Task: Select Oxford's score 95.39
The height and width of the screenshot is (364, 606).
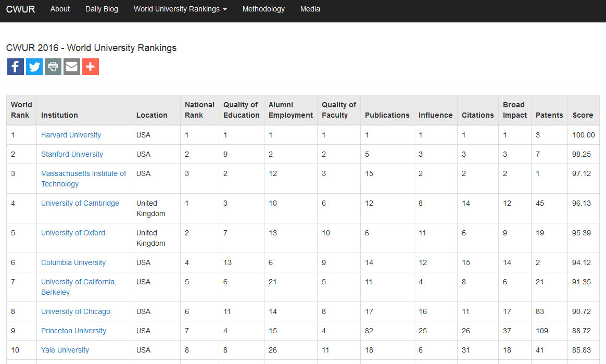Action: coord(582,233)
